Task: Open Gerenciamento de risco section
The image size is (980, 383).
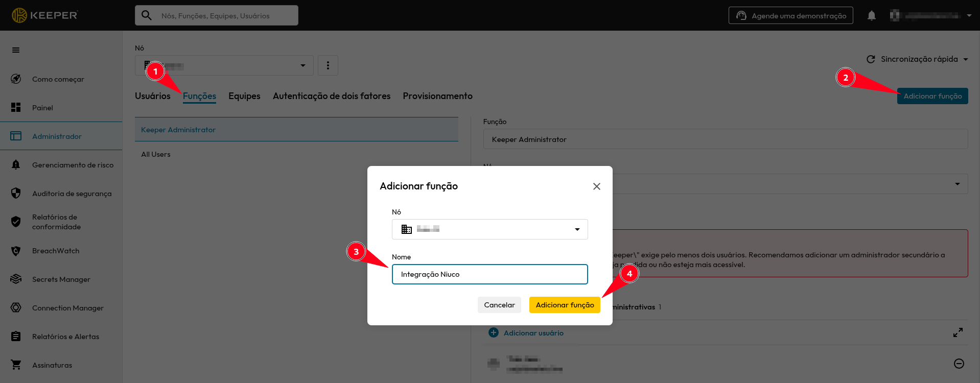Action: [x=61, y=165]
